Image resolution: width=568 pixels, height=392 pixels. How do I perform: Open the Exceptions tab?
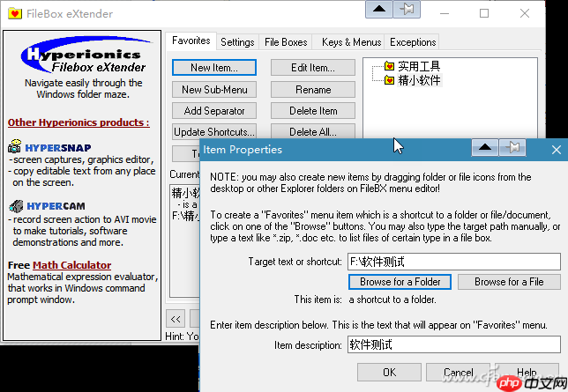[x=413, y=42]
